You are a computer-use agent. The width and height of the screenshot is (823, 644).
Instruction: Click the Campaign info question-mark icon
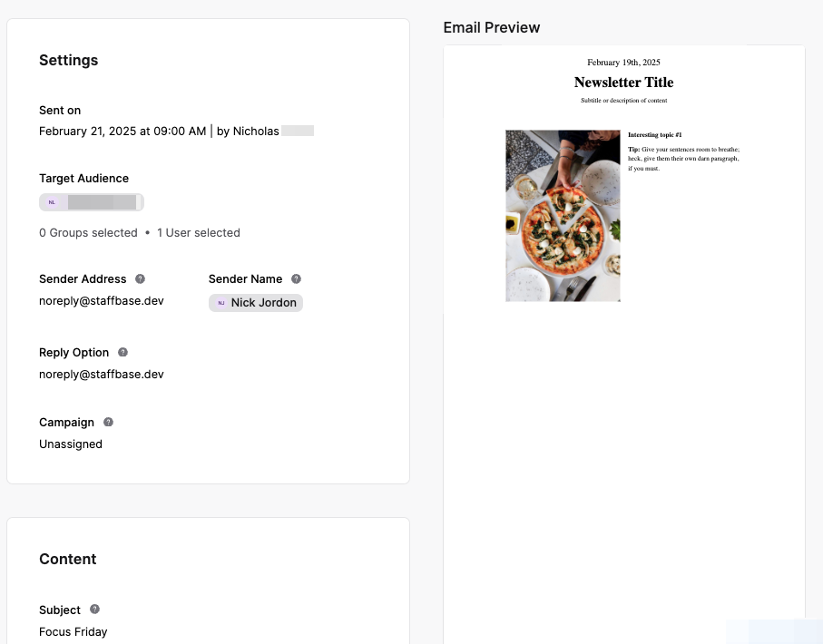(x=108, y=423)
